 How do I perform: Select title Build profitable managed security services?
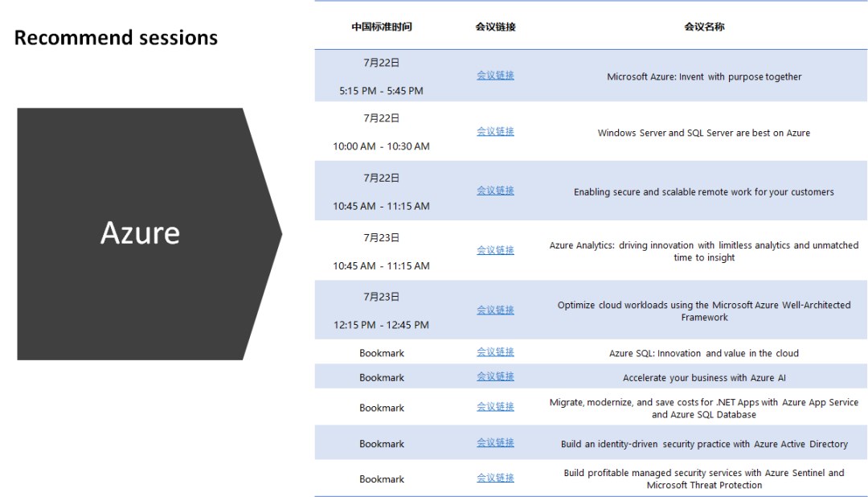pyautogui.click(x=704, y=479)
